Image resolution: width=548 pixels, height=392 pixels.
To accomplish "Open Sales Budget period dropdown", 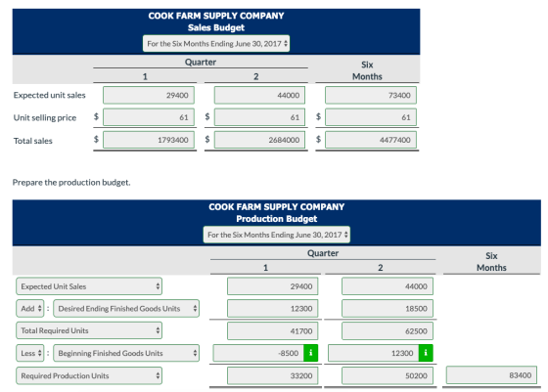I will point(216,44).
